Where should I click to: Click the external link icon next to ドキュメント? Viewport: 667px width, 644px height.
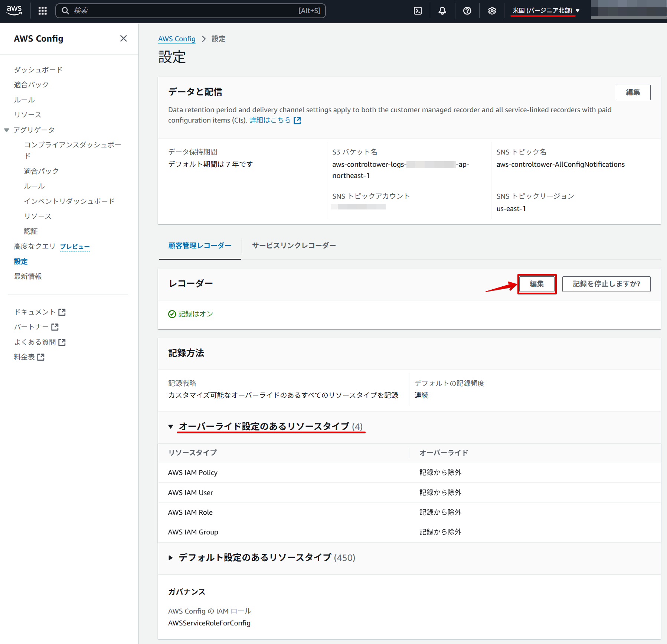62,312
